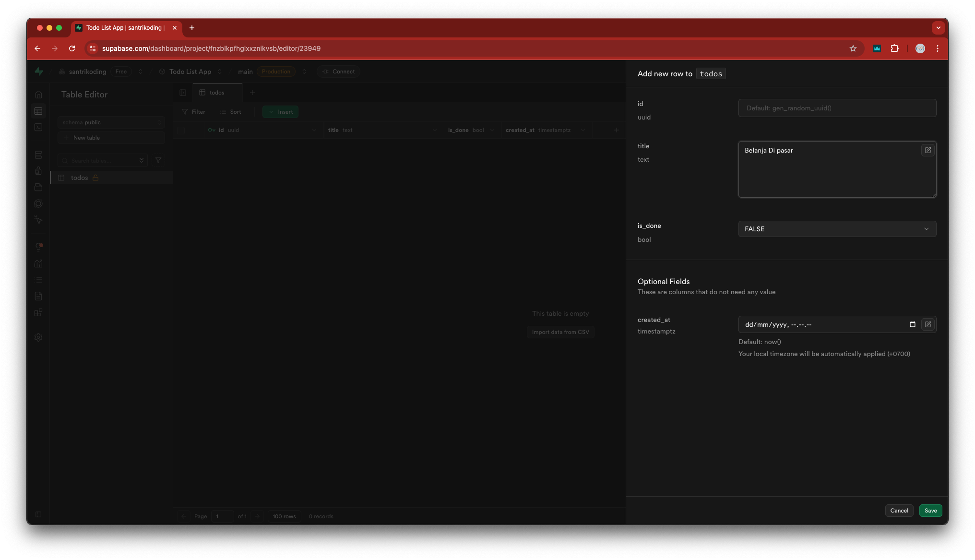Image resolution: width=975 pixels, height=560 pixels.
Task: Open the Table Editor sidebar icon
Action: click(38, 111)
